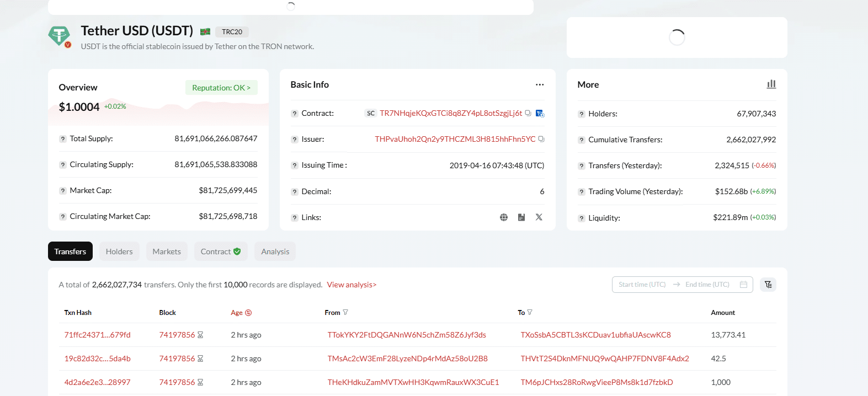
Task: Click the 67,907,343 holders value
Action: point(757,114)
